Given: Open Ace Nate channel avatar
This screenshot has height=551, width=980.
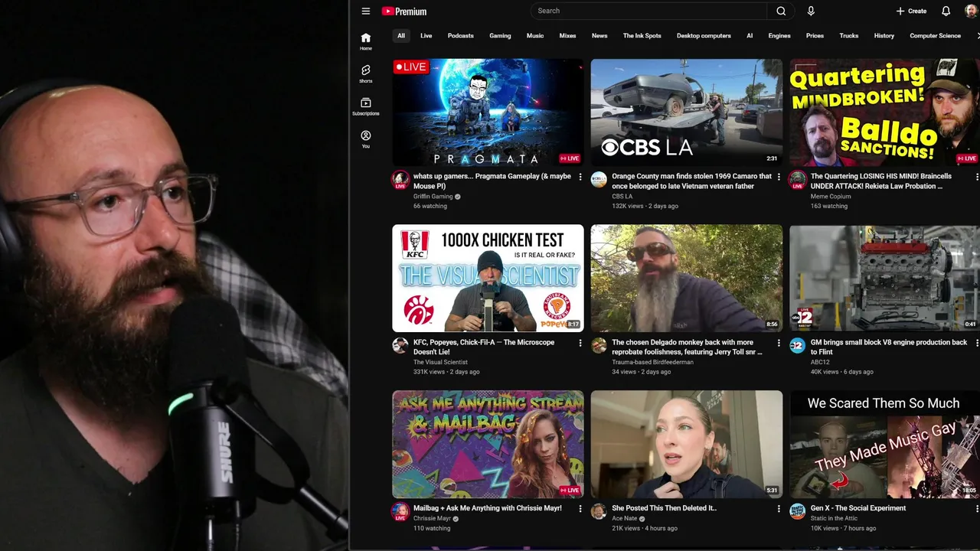Looking at the screenshot, I should pyautogui.click(x=599, y=511).
